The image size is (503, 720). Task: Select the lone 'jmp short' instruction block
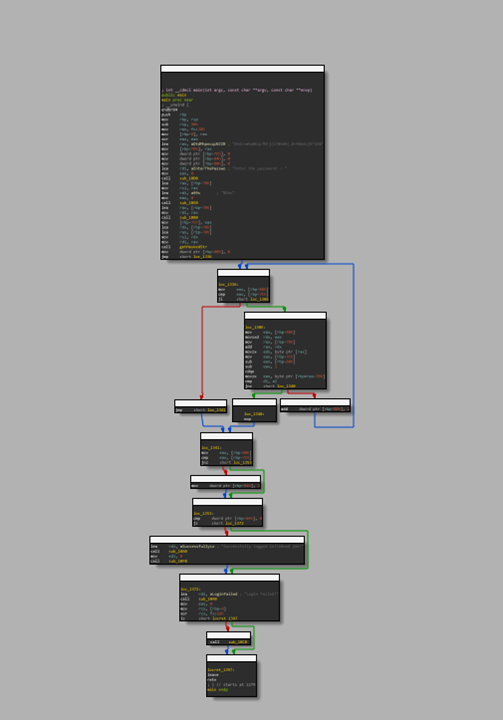[x=201, y=410]
